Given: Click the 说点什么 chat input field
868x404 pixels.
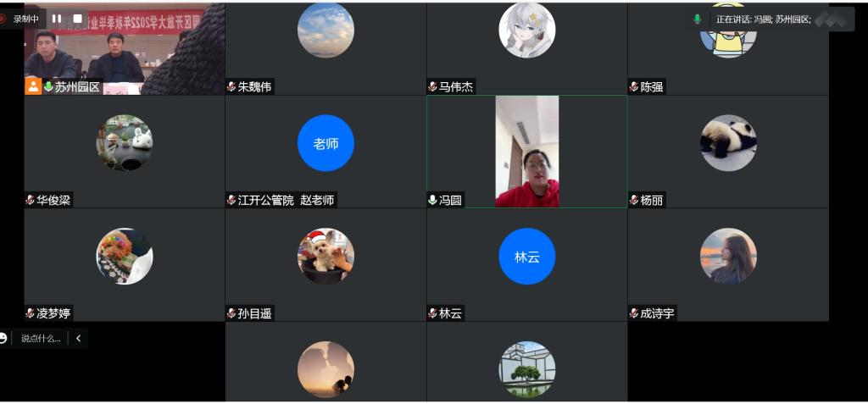Looking at the screenshot, I should coord(41,338).
